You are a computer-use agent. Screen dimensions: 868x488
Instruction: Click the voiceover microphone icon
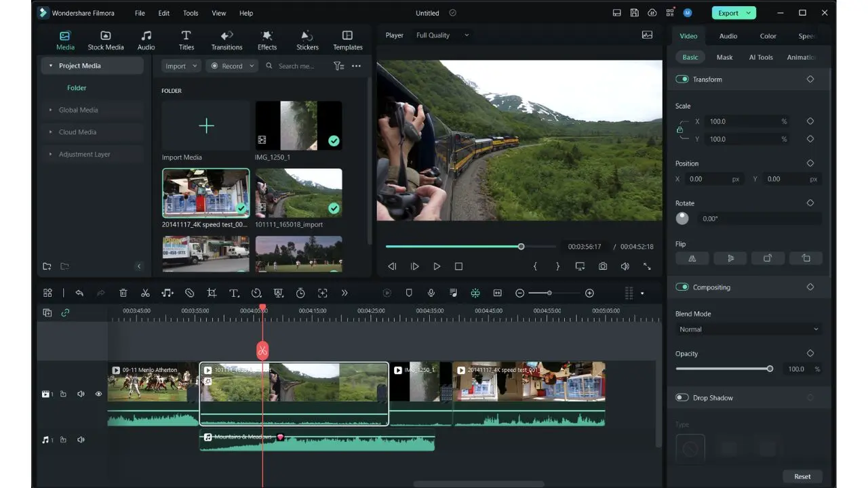coord(431,293)
